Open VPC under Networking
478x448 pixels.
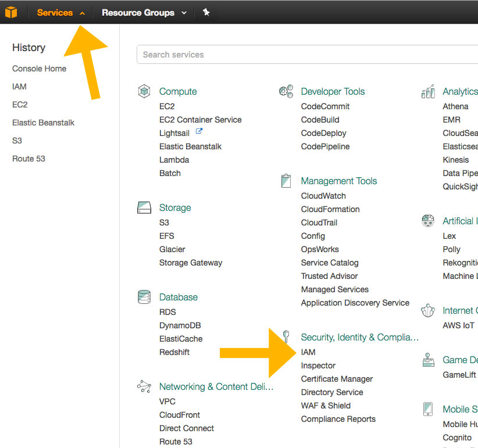coord(167,402)
